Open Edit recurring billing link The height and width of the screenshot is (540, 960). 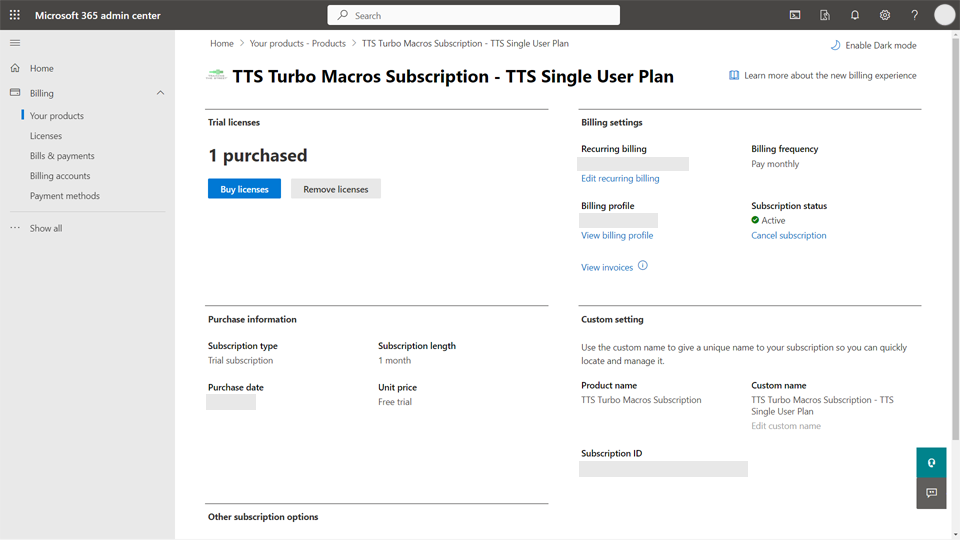pos(620,179)
